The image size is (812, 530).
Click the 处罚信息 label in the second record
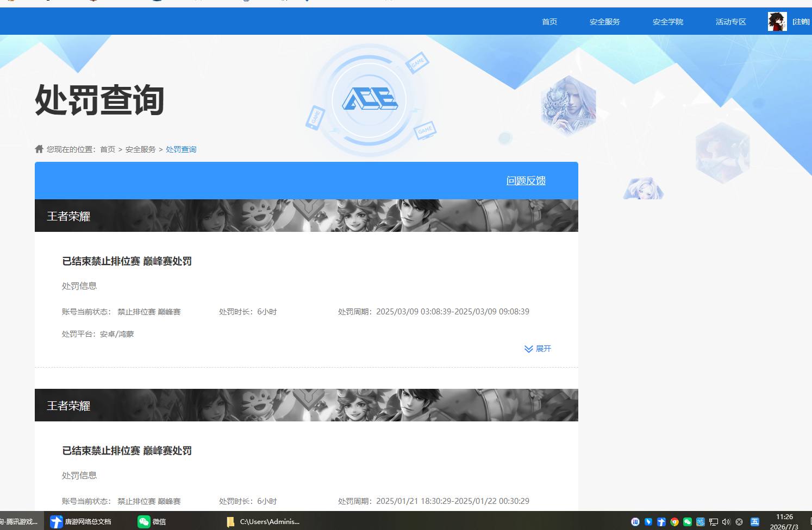click(79, 475)
